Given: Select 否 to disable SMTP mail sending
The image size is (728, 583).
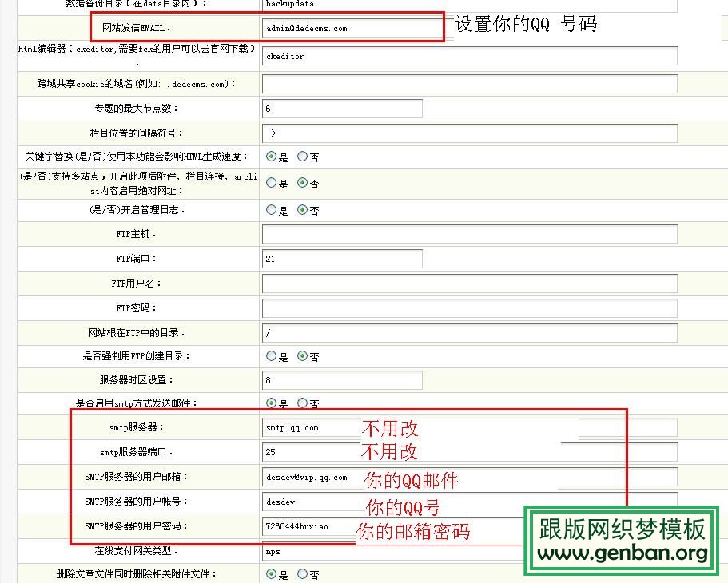Looking at the screenshot, I should pyautogui.click(x=302, y=403).
